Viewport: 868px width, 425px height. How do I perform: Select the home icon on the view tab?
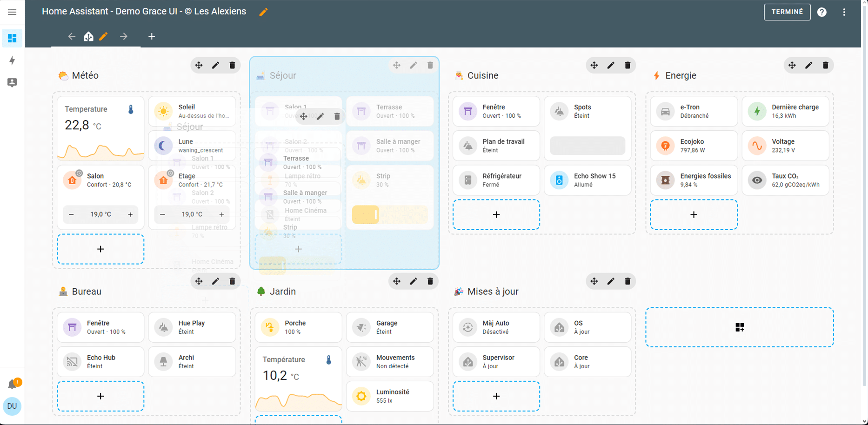click(x=88, y=36)
